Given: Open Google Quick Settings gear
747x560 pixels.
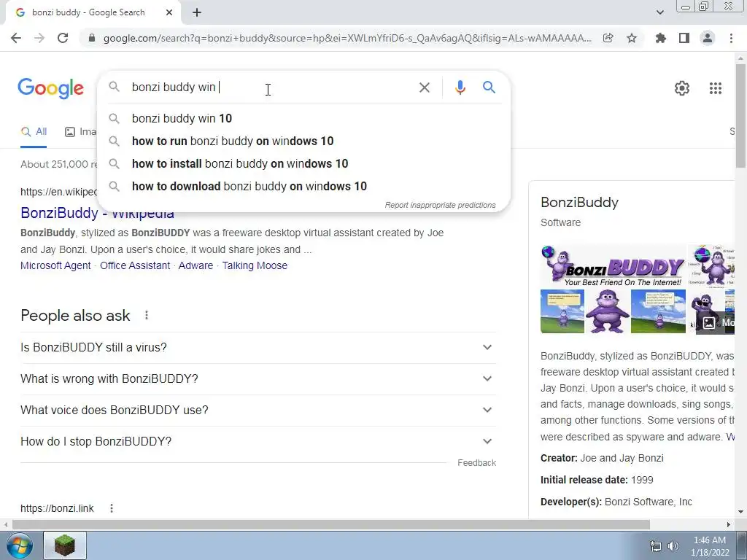Looking at the screenshot, I should pos(682,88).
